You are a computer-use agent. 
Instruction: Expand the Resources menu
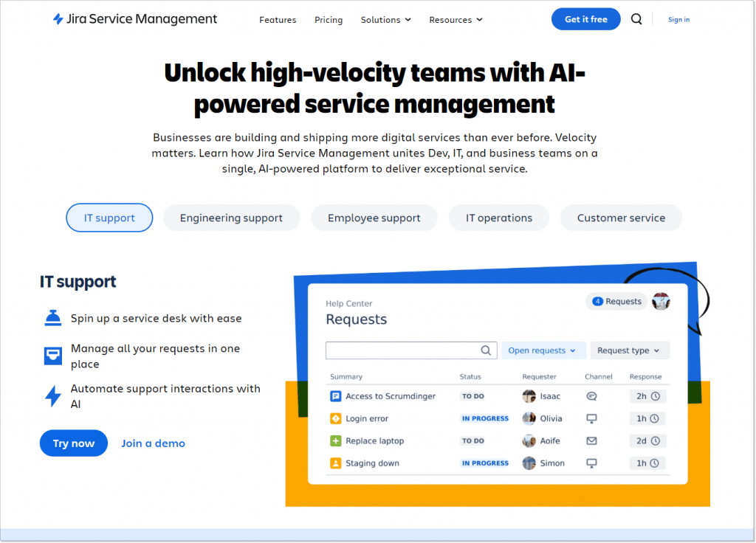[x=456, y=20]
